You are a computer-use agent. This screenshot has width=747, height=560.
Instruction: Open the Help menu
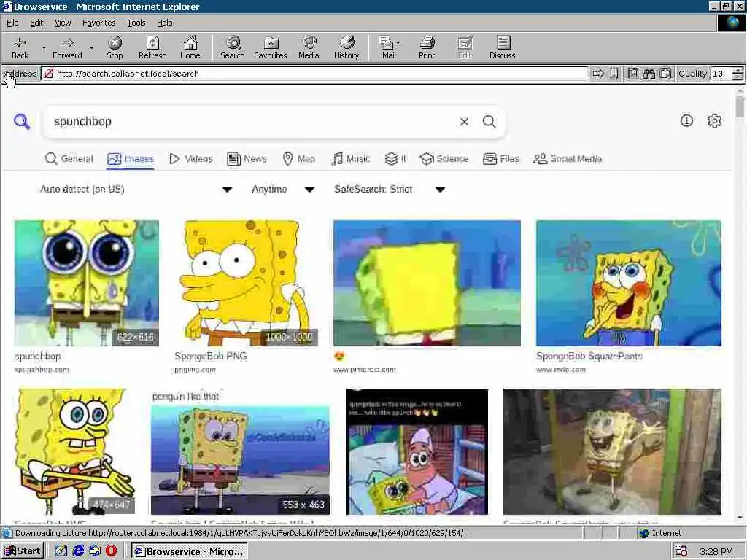click(x=164, y=23)
